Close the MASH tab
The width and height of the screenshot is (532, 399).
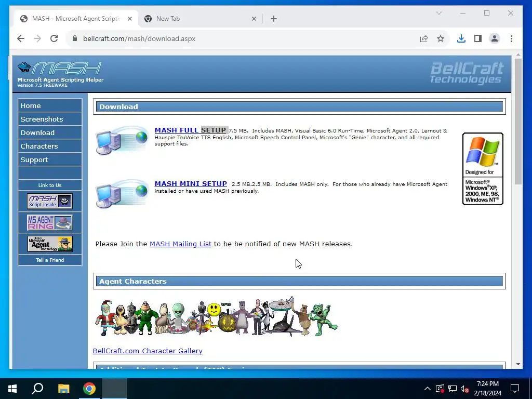129,19
